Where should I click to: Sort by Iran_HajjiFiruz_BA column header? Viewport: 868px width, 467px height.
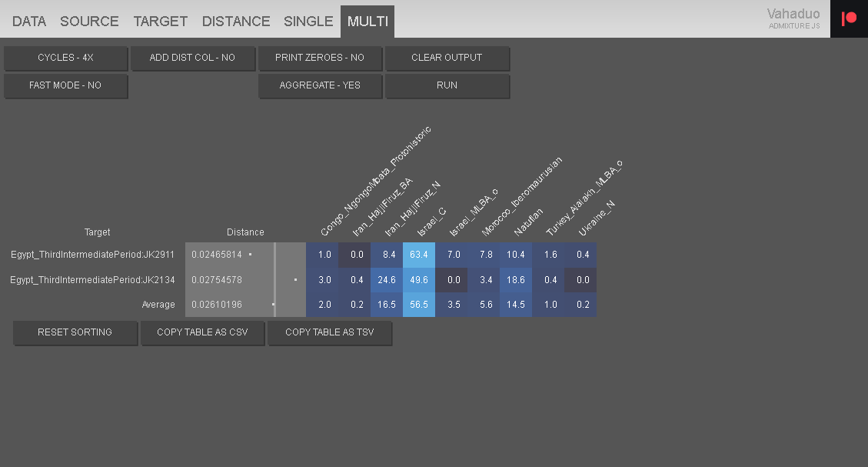click(382, 207)
